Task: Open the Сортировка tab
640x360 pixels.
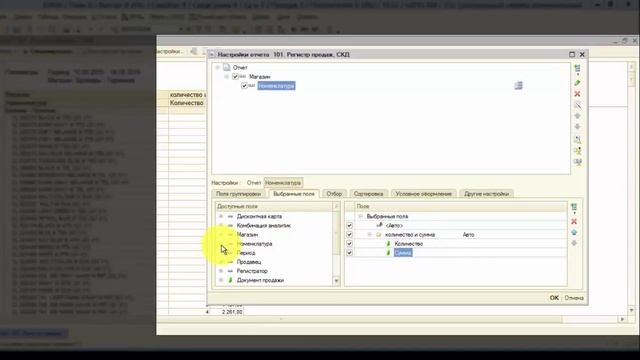Action: [x=368, y=194]
